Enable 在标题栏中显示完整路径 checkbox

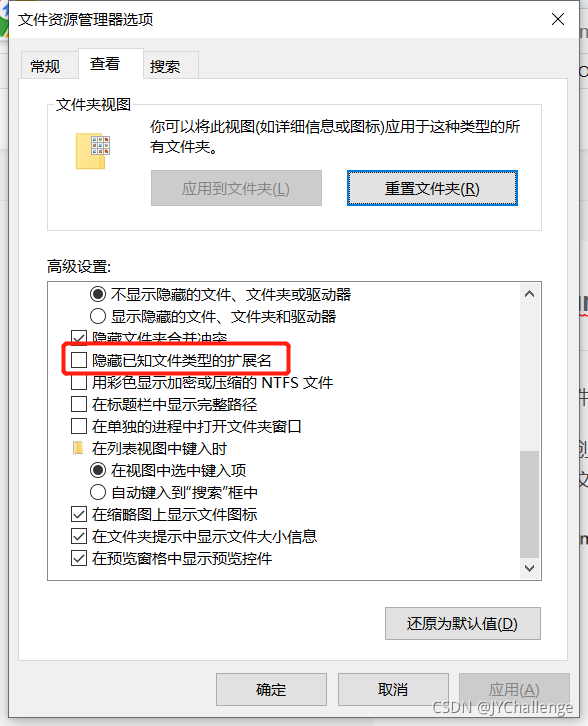pos(79,404)
